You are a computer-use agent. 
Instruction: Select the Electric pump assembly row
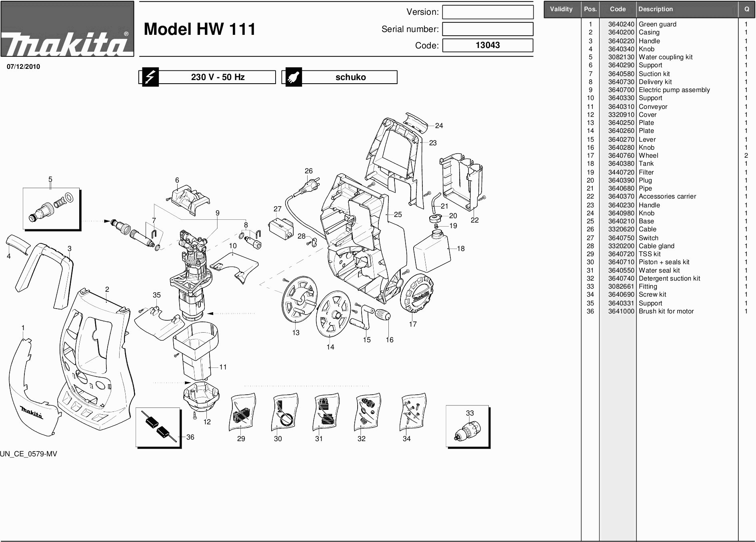click(x=674, y=90)
